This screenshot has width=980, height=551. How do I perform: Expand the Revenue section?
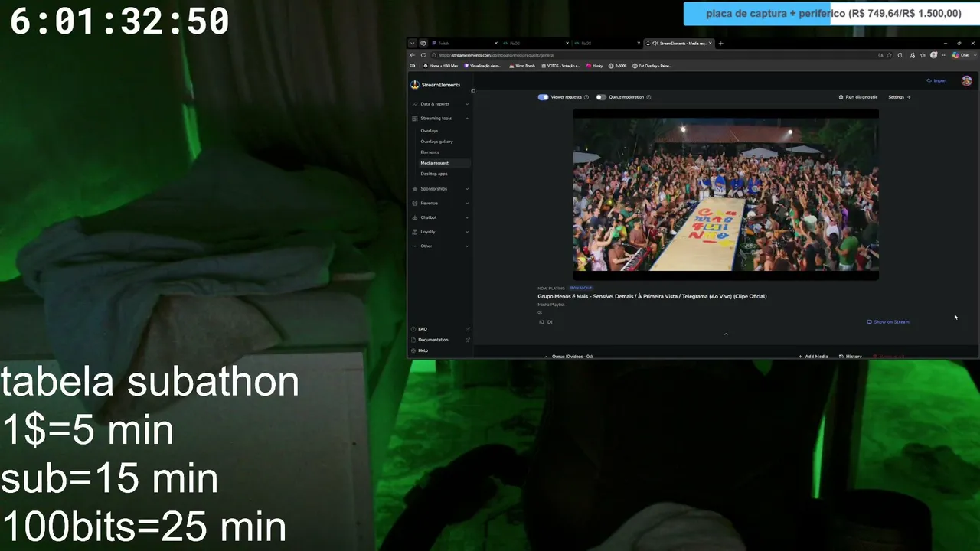point(440,204)
